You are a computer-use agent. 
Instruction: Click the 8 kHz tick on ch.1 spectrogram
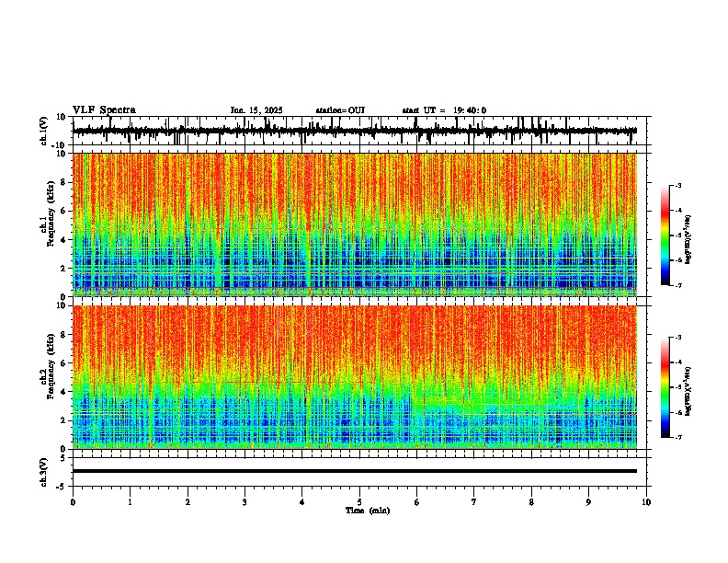coord(63,182)
